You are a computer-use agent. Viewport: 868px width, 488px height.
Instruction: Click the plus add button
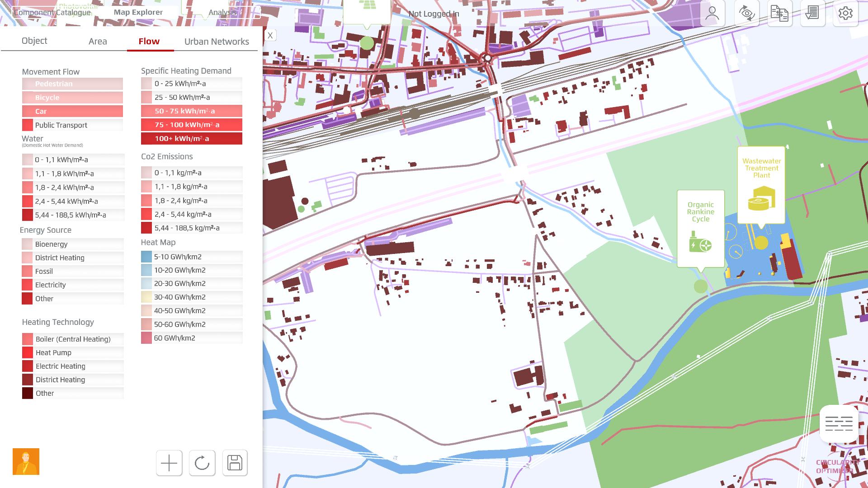[169, 463]
